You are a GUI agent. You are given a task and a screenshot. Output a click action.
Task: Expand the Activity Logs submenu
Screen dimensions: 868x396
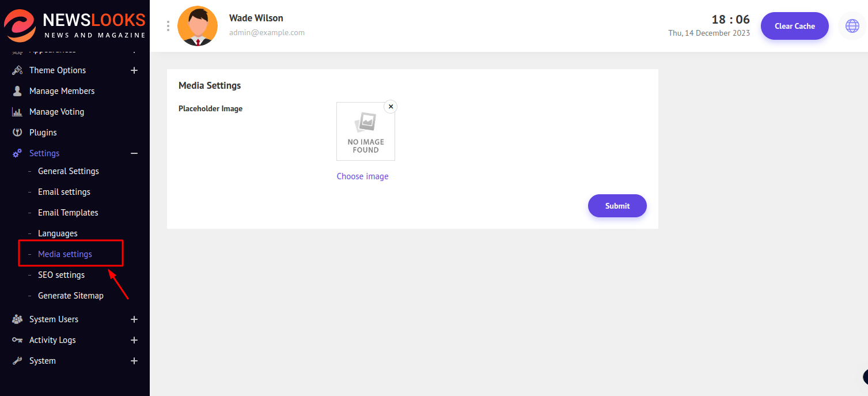(134, 340)
